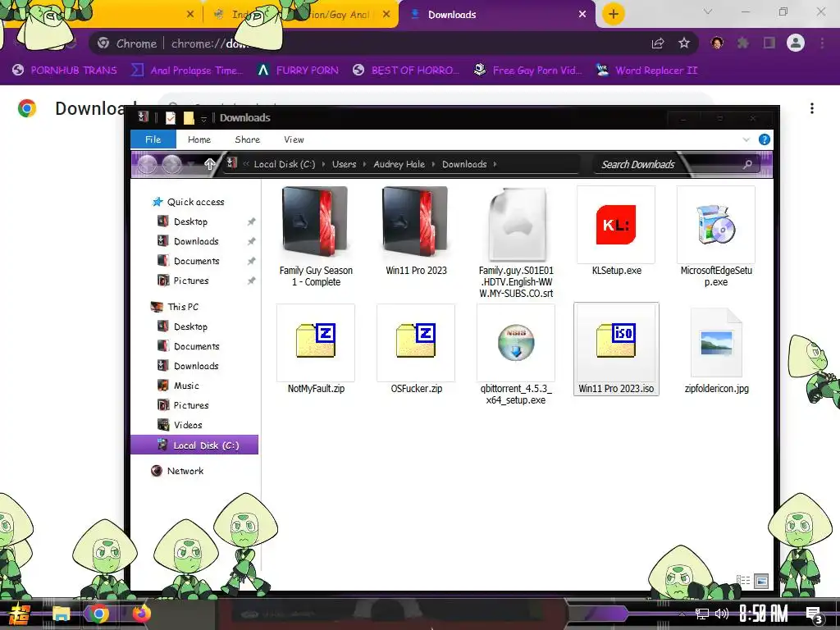840x630 pixels.
Task: Expand dropdown arrow after Local Disk breadcrumb
Action: 323,164
